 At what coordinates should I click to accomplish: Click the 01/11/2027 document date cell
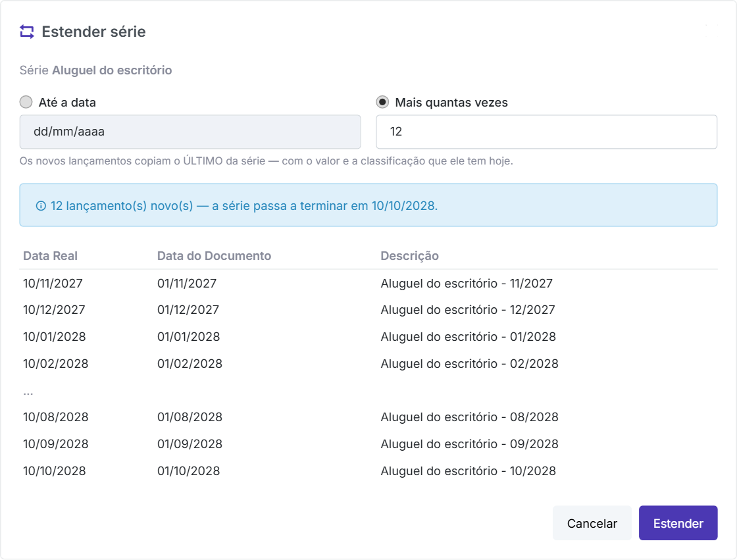pyautogui.click(x=187, y=284)
